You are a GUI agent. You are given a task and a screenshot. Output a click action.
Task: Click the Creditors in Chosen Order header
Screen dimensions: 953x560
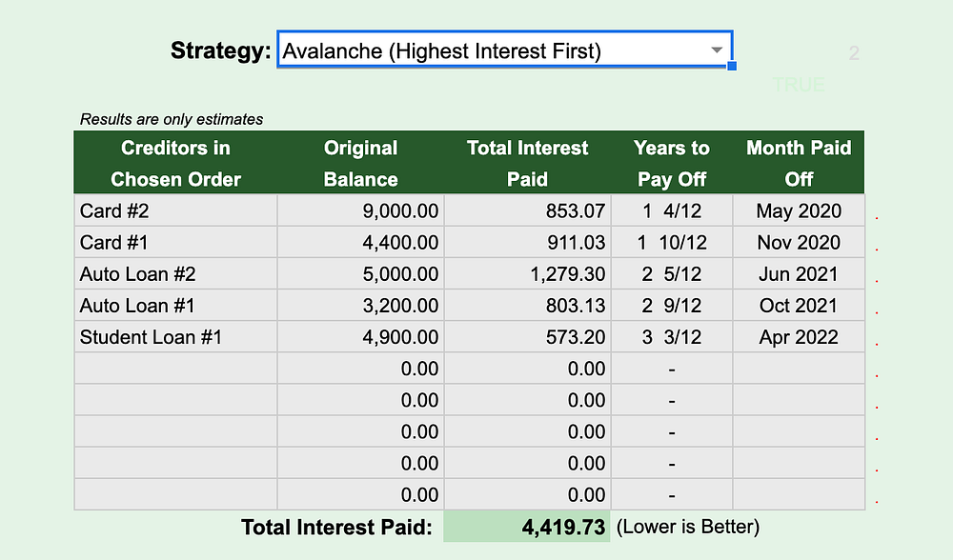point(175,163)
